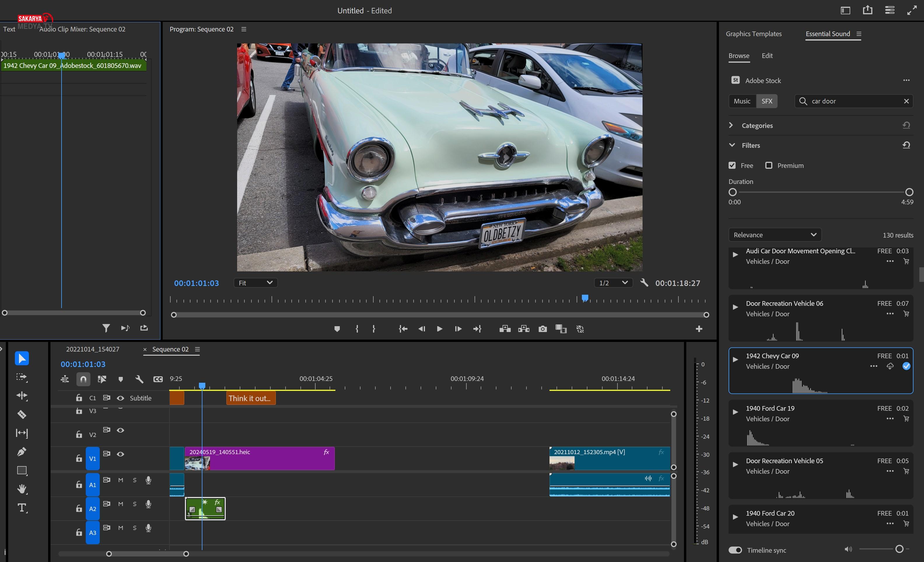Enable the Premium filter checkbox

click(769, 165)
